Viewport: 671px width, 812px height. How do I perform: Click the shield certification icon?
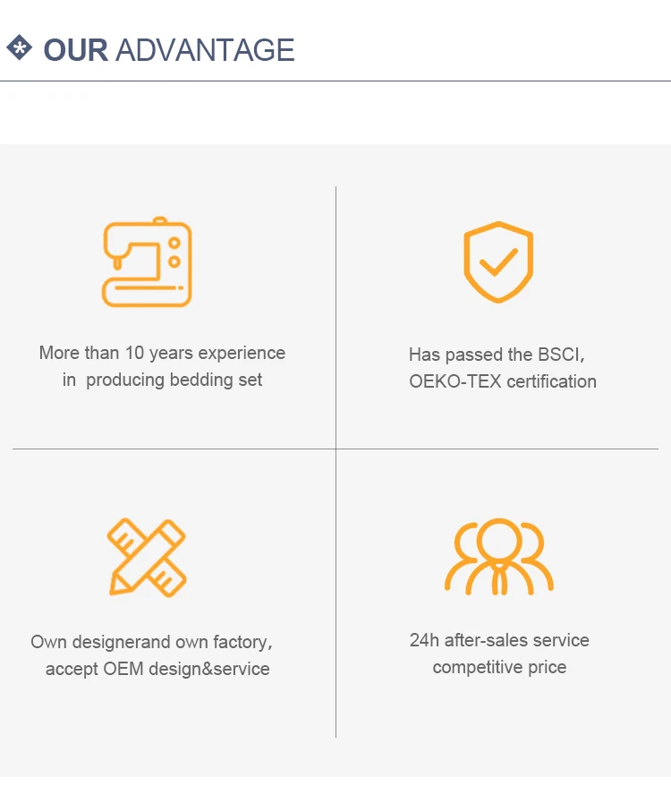point(498,262)
